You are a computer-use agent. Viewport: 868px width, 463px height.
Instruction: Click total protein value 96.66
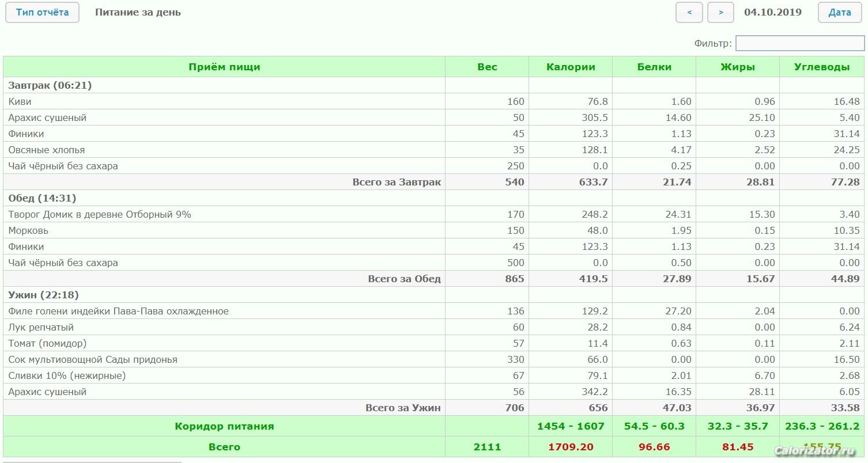tap(654, 447)
